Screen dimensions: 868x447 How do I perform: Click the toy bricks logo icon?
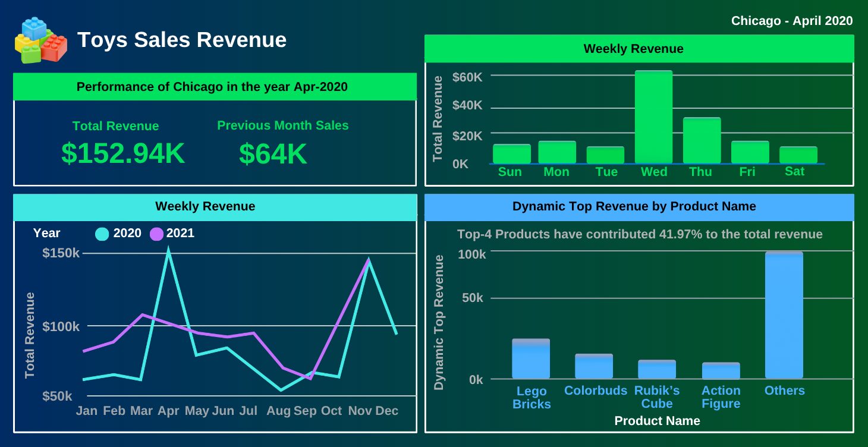[40, 40]
